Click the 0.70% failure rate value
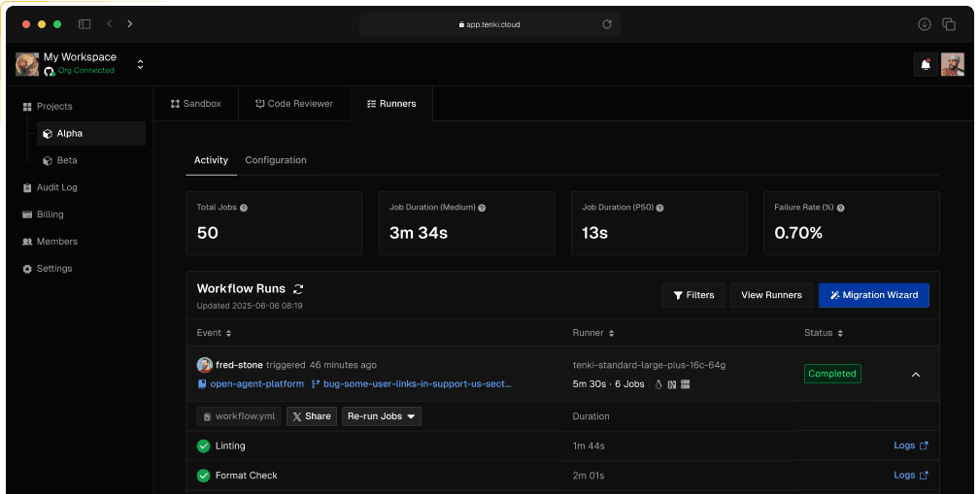The image size is (980, 494). point(798,233)
